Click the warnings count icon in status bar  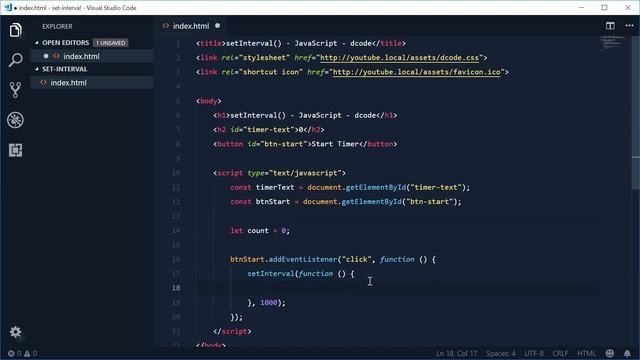[x=27, y=353]
